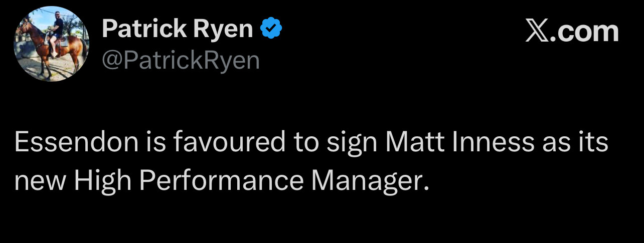The height and width of the screenshot is (243, 644).
Task: Click the X logo glyph in the watermark
Action: tap(537, 32)
